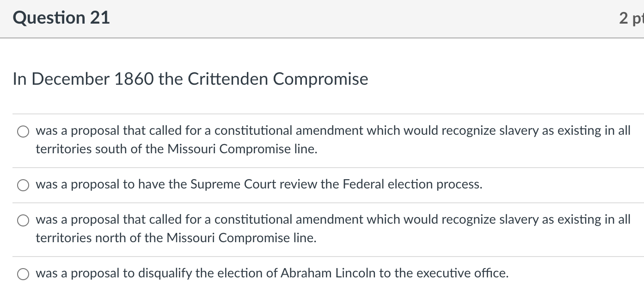Click answer text about Supreme Court reviewing Federal election
This screenshot has height=301, width=644.
(x=259, y=184)
